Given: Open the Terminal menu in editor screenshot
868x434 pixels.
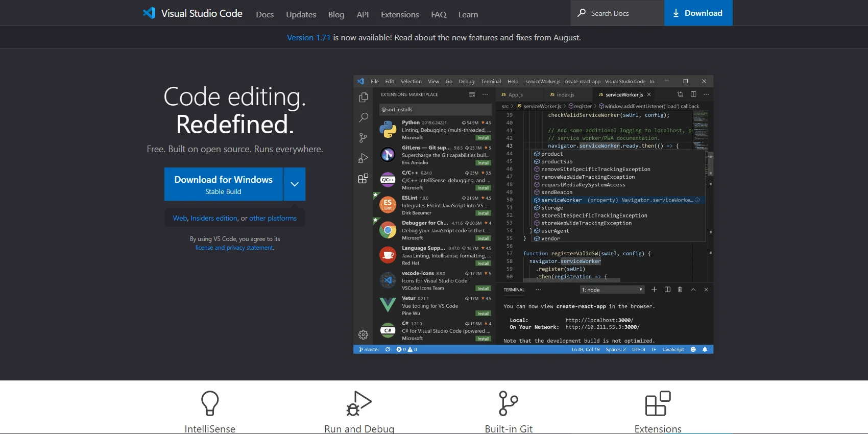Looking at the screenshot, I should pos(491,81).
